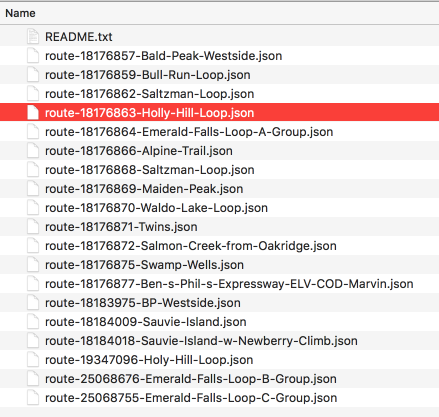The width and height of the screenshot is (439, 417).
Task: Select route-18176862-Saltzman-Loop.json file
Action: (150, 94)
